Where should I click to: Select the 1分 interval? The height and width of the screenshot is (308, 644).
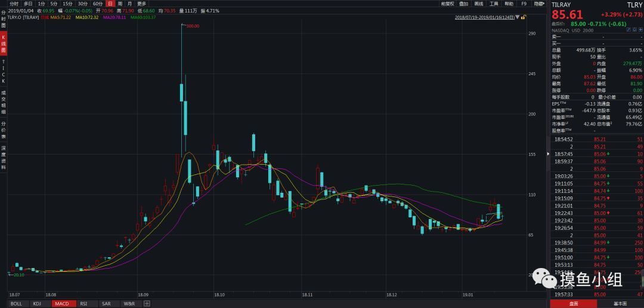42,4
